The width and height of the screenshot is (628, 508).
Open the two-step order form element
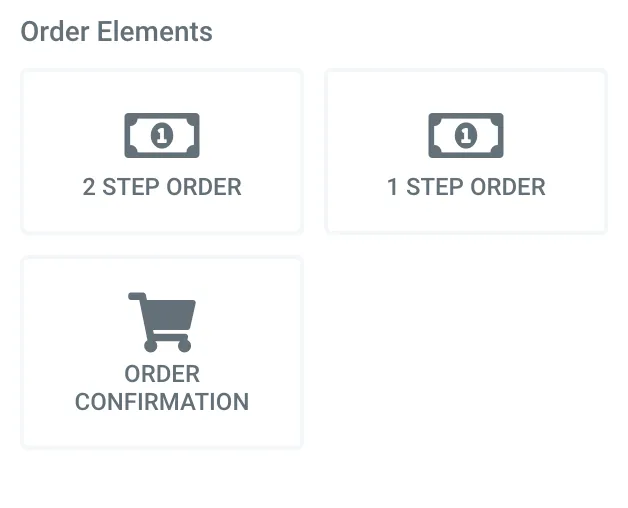point(162,152)
